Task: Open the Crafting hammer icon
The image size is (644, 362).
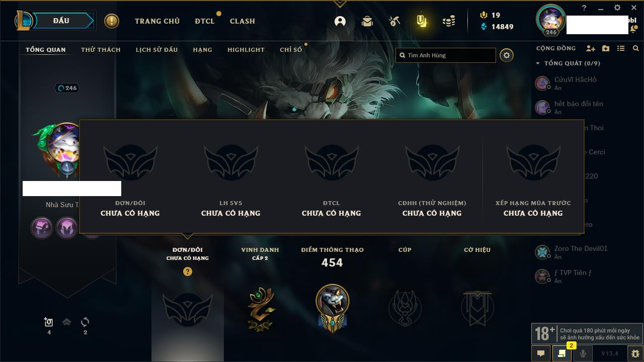Action: (x=394, y=21)
